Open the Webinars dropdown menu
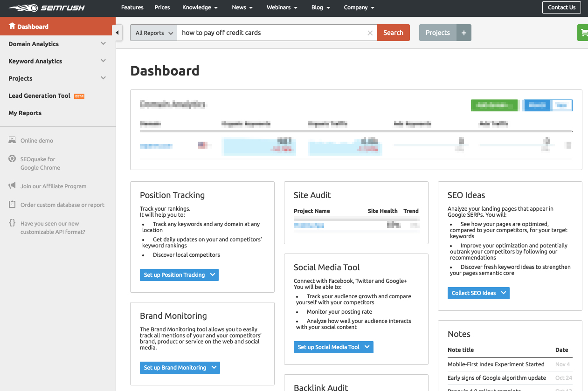The width and height of the screenshot is (588, 391). click(283, 7)
